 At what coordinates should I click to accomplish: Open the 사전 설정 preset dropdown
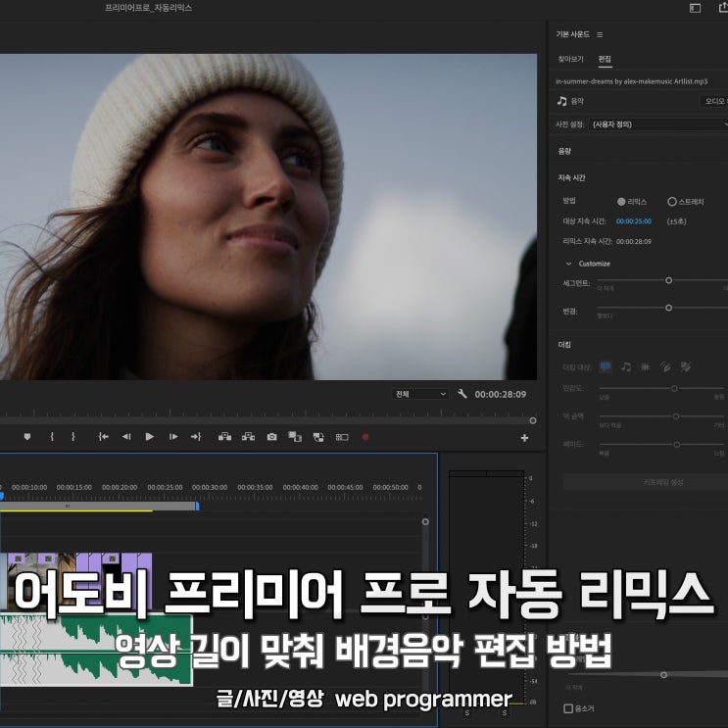click(658, 124)
